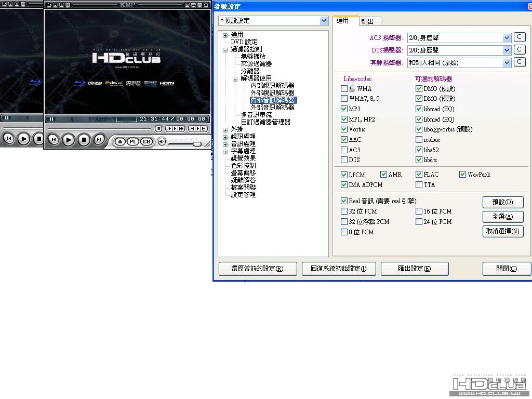Open the control box with the CB button

click(x=147, y=141)
